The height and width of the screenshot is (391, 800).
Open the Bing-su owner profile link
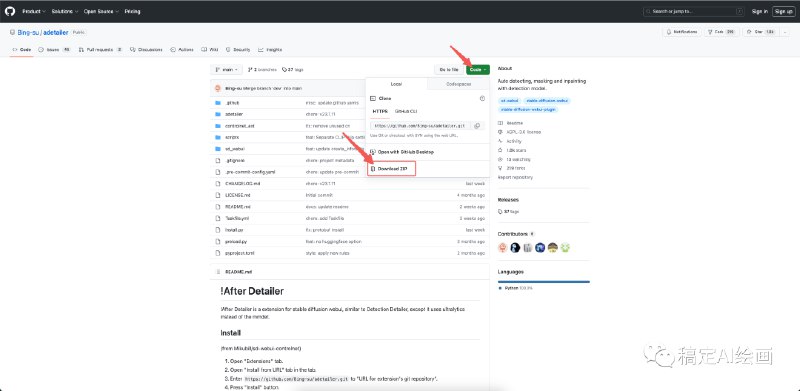coord(28,32)
